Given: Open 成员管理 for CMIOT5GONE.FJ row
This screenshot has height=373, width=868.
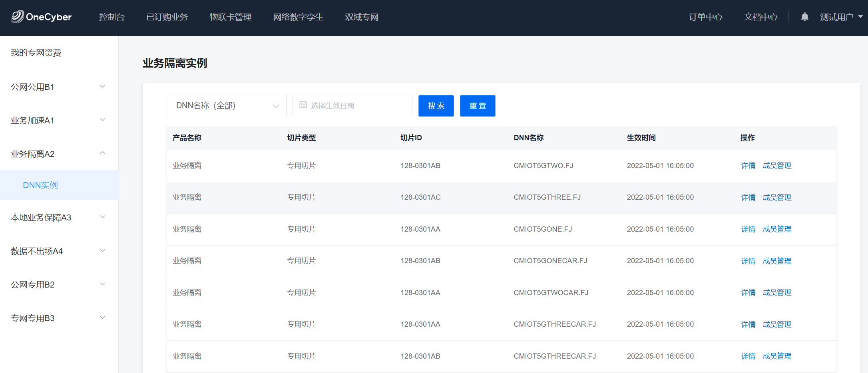Looking at the screenshot, I should click(x=776, y=229).
